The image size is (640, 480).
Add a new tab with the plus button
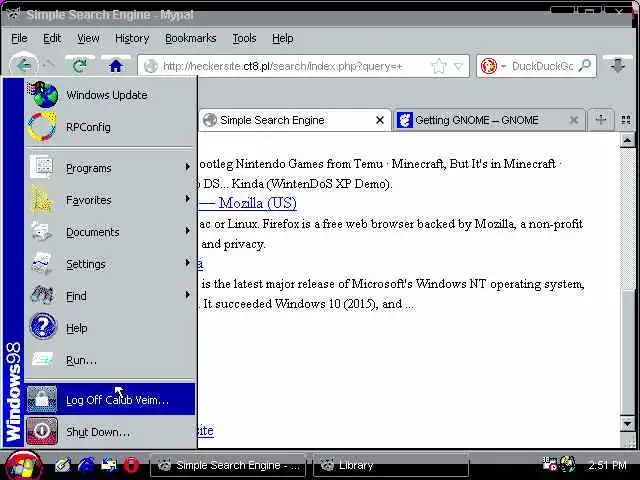pos(600,120)
